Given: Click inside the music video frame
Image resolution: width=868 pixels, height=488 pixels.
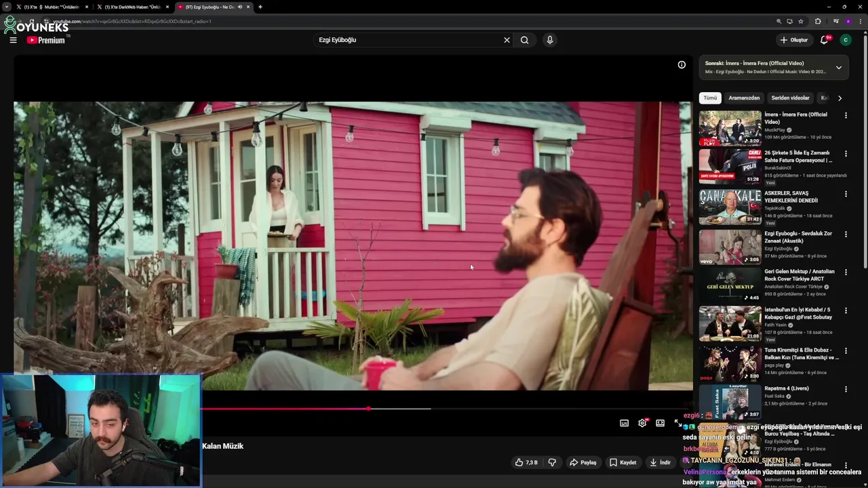Looking at the screenshot, I should coord(353,245).
